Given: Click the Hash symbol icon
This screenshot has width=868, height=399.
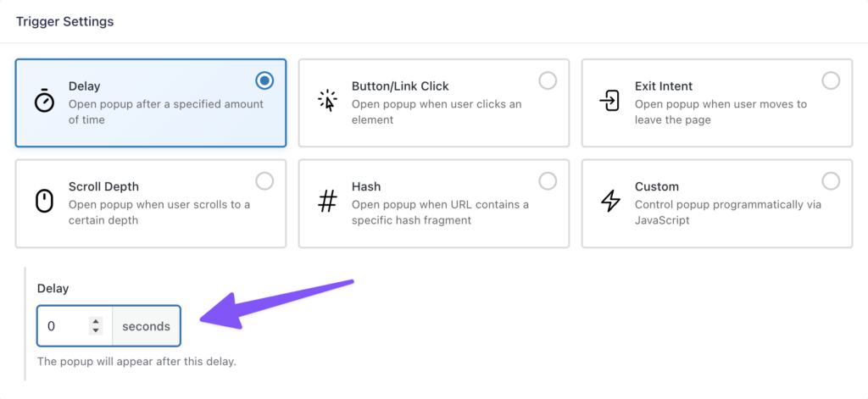Looking at the screenshot, I should point(327,202).
